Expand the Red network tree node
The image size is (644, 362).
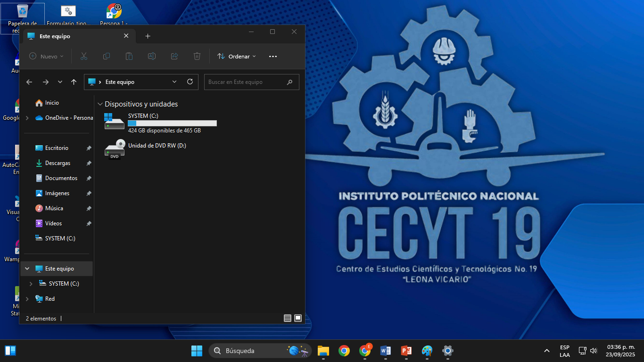coord(27,299)
